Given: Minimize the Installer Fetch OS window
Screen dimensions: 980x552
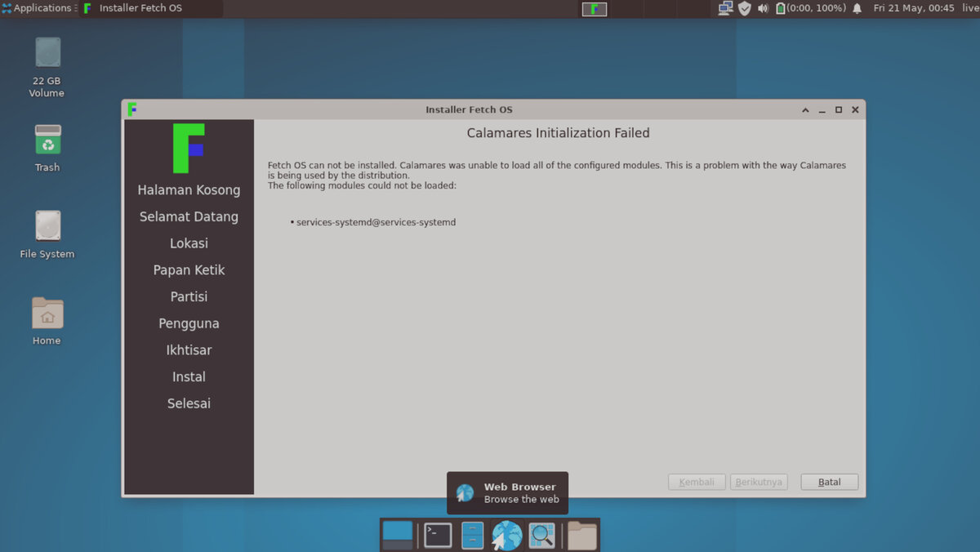Looking at the screenshot, I should [822, 109].
